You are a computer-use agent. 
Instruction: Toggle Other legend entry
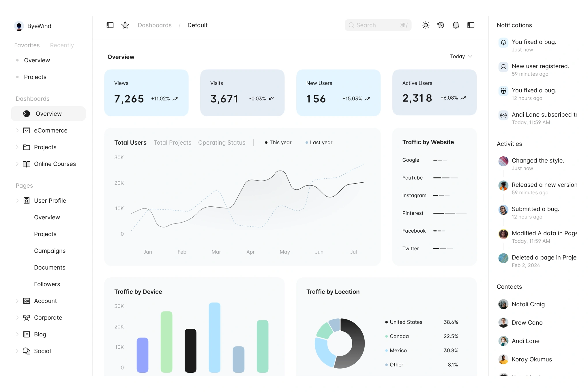[394, 365]
